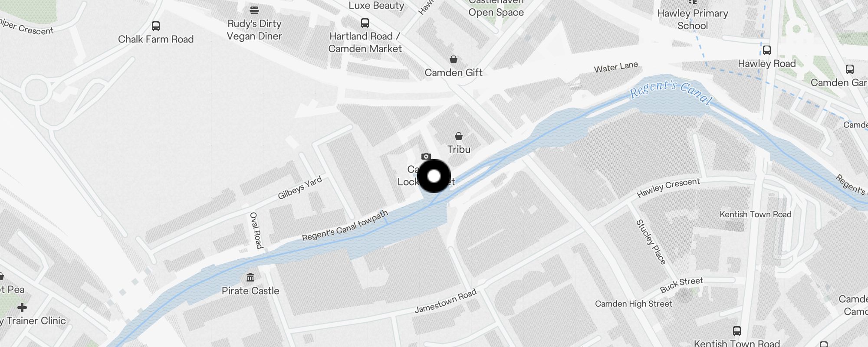
Task: Select the Jamestown Road street label
Action: (x=445, y=301)
